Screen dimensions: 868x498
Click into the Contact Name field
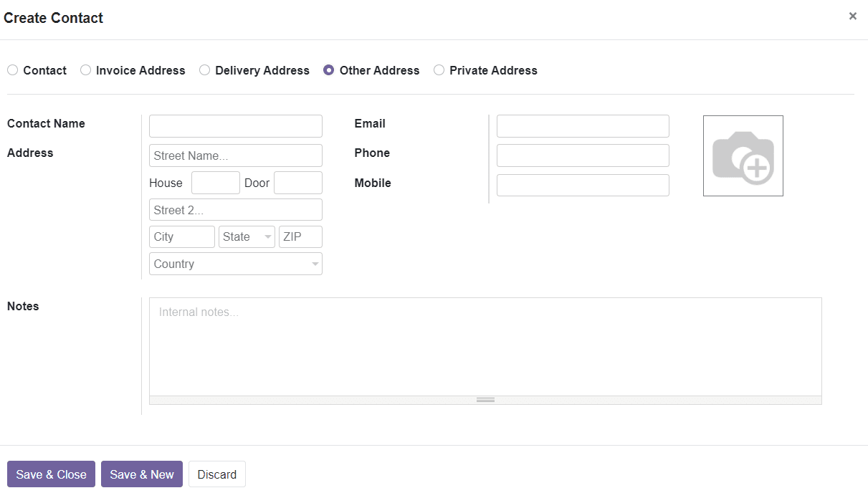tap(235, 125)
